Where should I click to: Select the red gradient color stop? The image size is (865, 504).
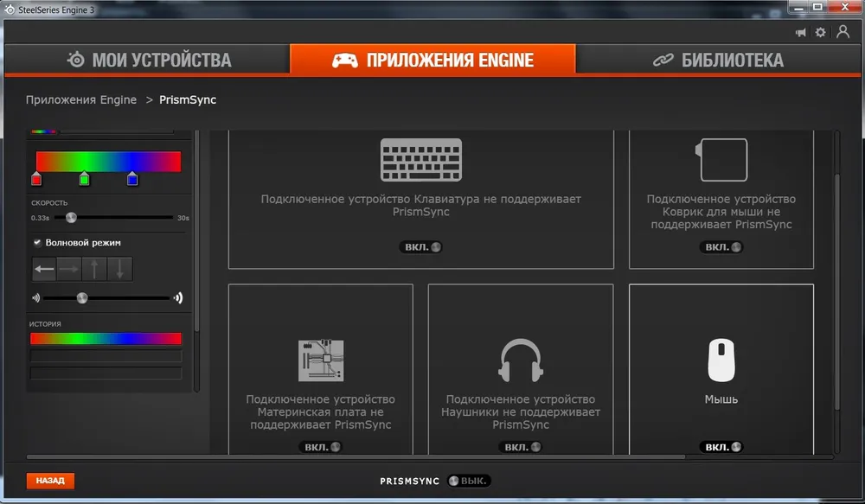point(36,179)
